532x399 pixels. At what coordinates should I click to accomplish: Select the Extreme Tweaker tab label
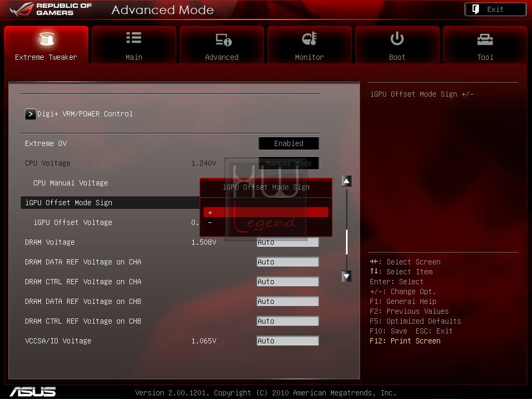(x=46, y=57)
